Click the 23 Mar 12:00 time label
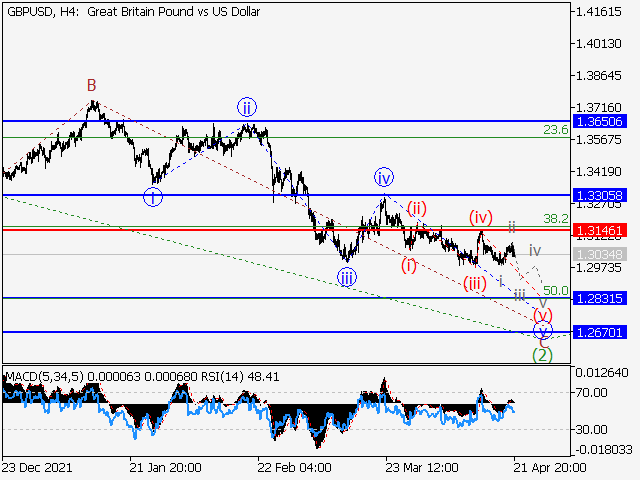This screenshot has width=640, height=480. pyautogui.click(x=422, y=467)
